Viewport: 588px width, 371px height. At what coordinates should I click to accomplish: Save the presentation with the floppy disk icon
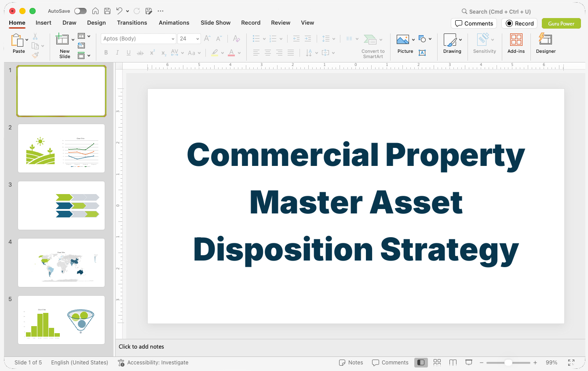(x=107, y=11)
